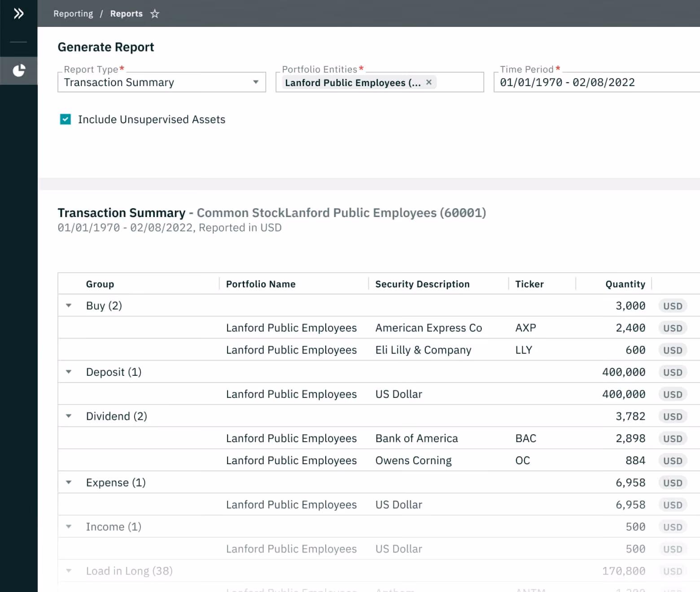The height and width of the screenshot is (592, 700).
Task: Click the Lanford Public Employees entity chip label
Action: 353,83
